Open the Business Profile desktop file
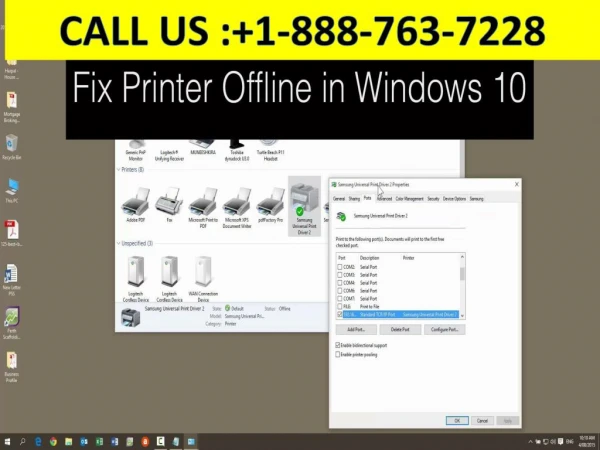 point(11,367)
